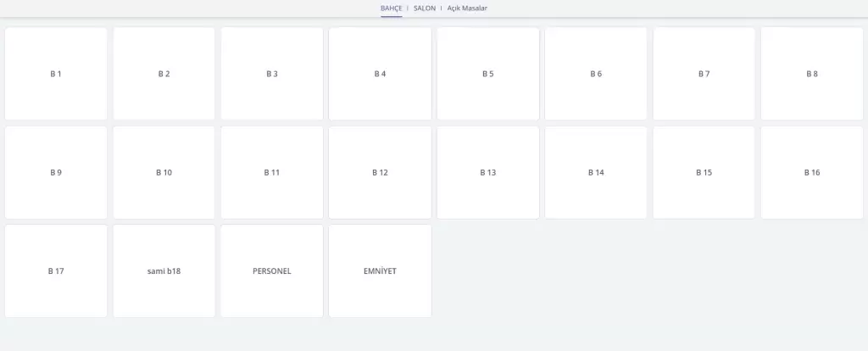
Task: Switch to the BAHÇE tab
Action: 391,8
